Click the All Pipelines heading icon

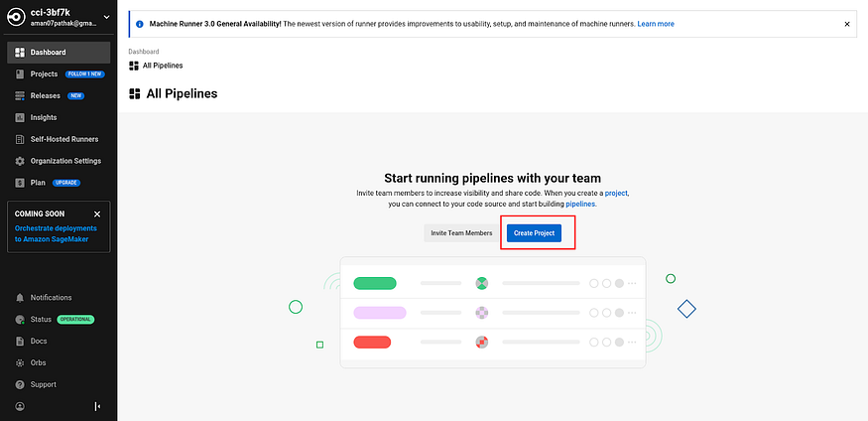pos(135,93)
